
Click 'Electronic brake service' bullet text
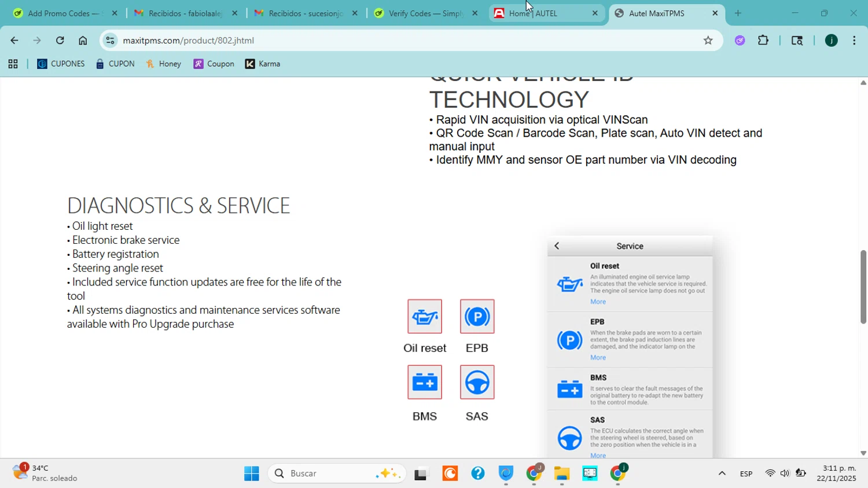click(x=126, y=240)
